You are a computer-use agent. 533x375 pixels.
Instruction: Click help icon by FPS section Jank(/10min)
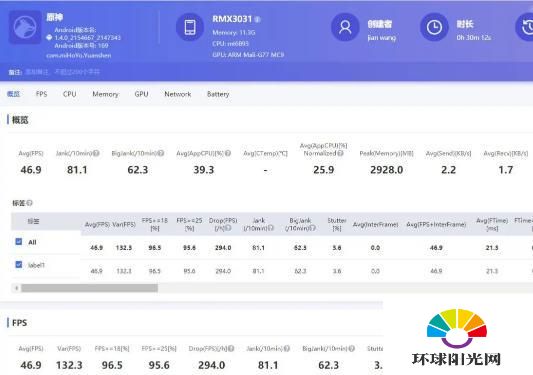click(287, 348)
